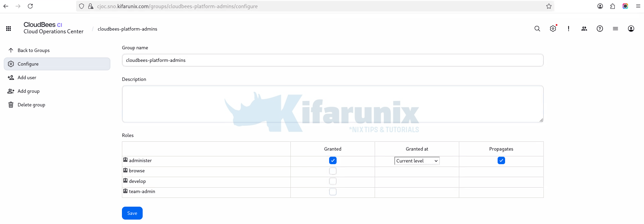The height and width of the screenshot is (224, 644).
Task: Uncheck Propagates for administer role
Action: point(501,160)
